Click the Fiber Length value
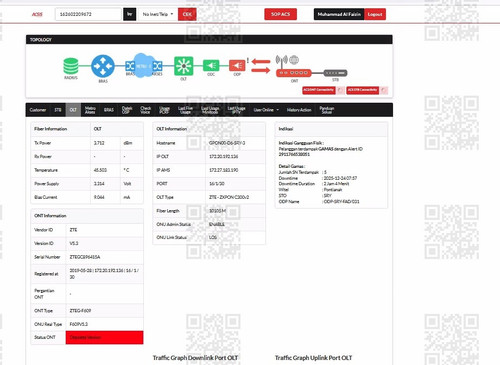This screenshot has width=500, height=365. click(x=217, y=211)
